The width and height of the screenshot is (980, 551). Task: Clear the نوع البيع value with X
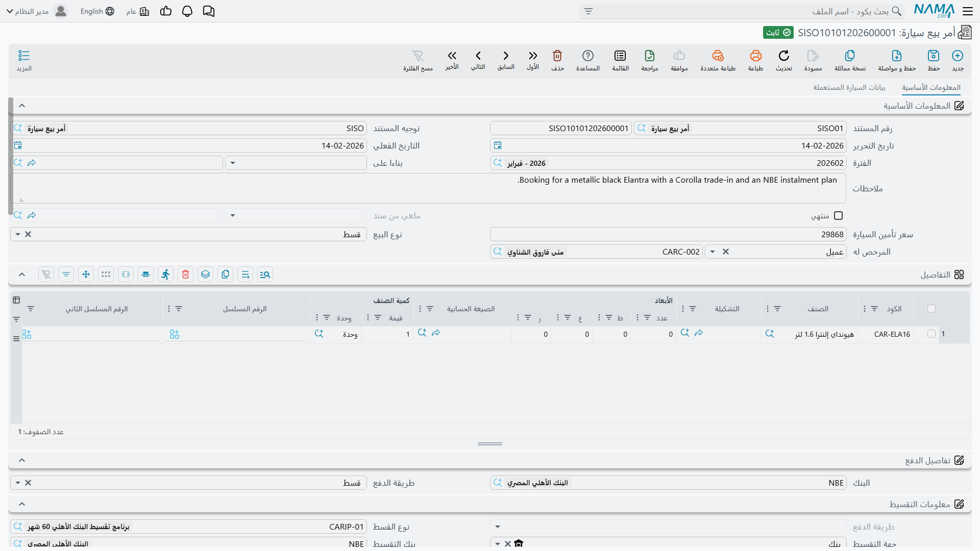(28, 235)
